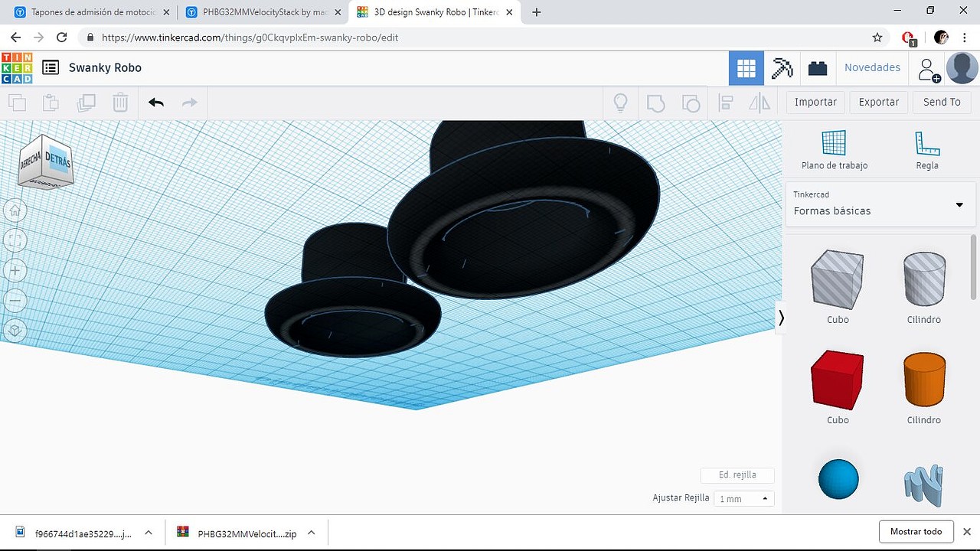This screenshot has height=551, width=980.
Task: Click the Ed. rejilla button
Action: (737, 475)
